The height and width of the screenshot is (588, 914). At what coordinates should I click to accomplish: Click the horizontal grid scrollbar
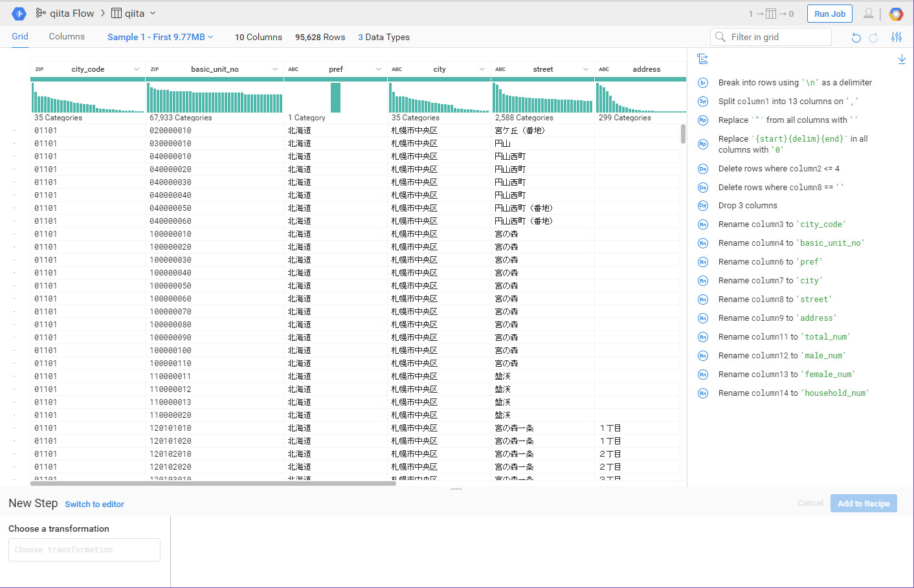coord(214,483)
